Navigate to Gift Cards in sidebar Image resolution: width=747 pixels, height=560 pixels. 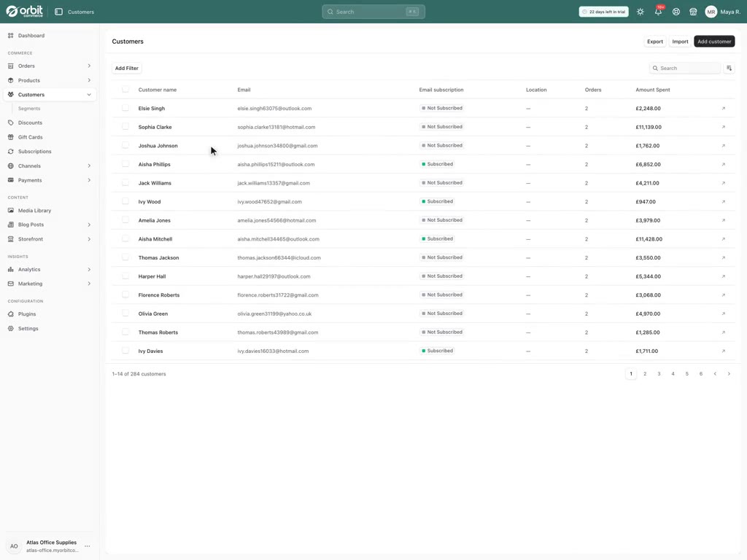[x=30, y=137]
